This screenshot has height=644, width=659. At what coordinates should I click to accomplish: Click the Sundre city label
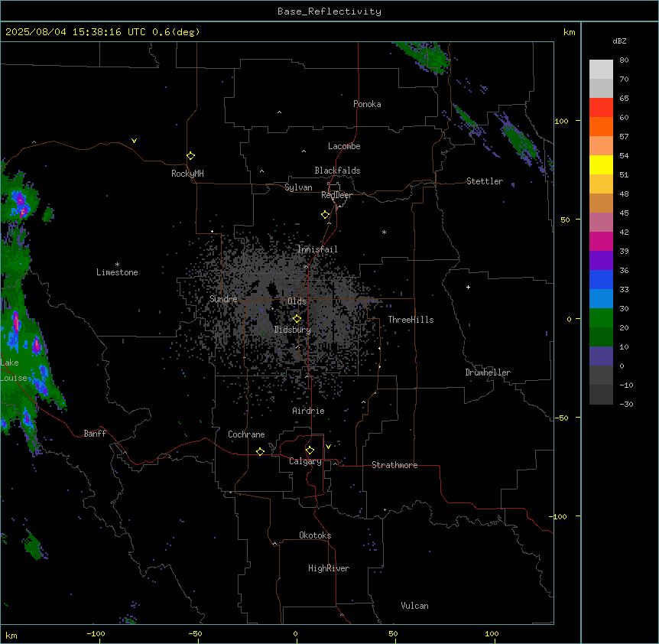coord(223,299)
